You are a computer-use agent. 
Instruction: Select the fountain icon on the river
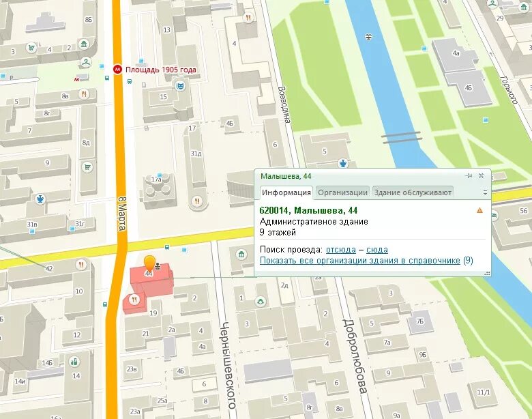[x=368, y=37]
